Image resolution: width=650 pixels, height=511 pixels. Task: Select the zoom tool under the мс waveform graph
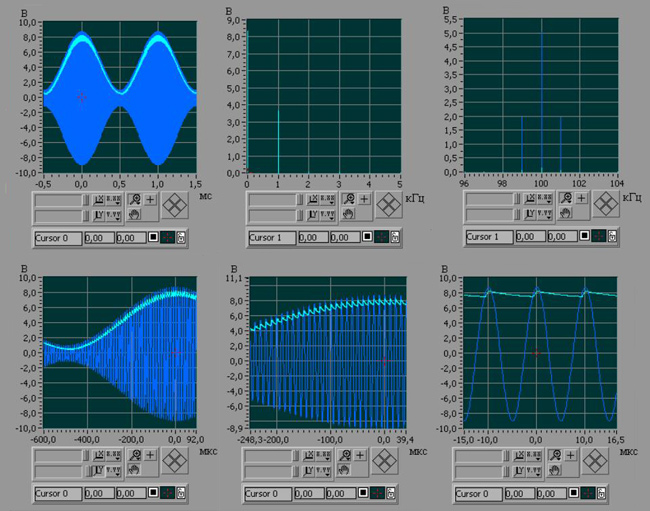134,200
